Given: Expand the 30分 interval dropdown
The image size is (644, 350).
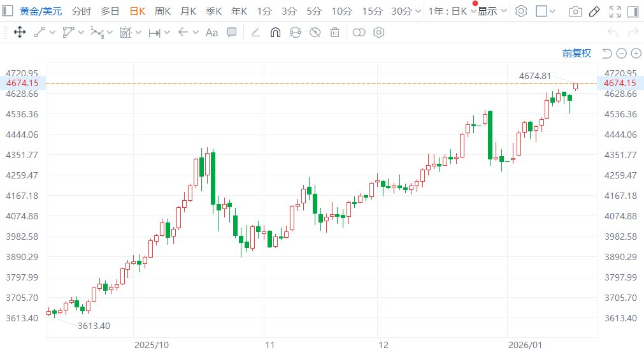Looking at the screenshot, I should point(417,11).
